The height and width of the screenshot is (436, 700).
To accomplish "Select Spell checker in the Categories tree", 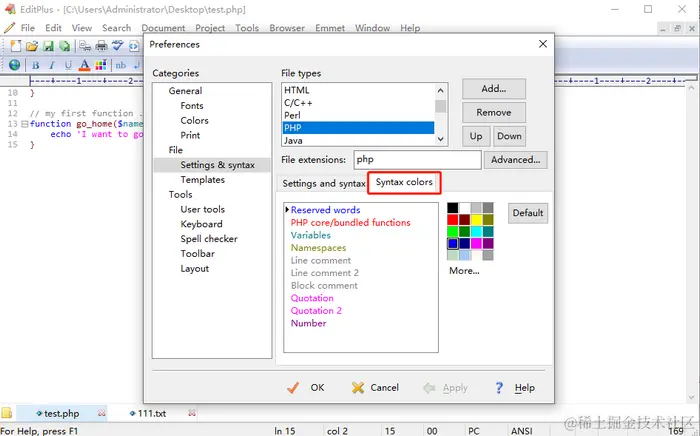I will pos(209,239).
